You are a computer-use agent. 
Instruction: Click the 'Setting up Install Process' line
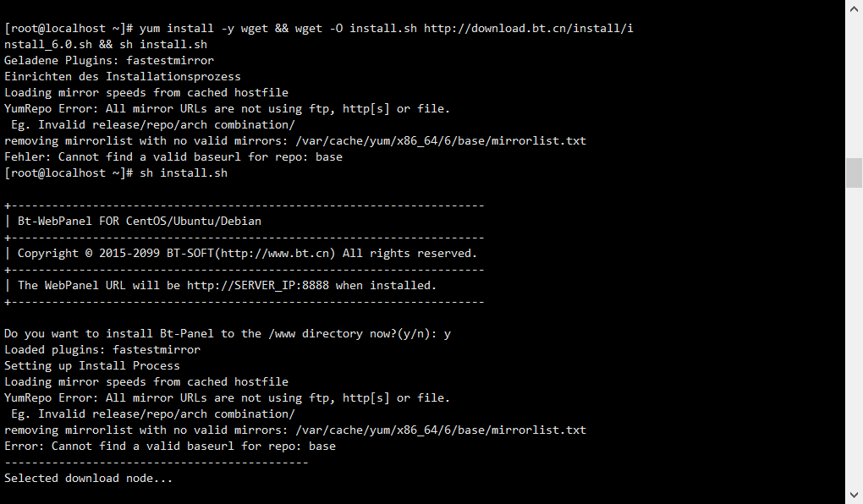[91, 366]
